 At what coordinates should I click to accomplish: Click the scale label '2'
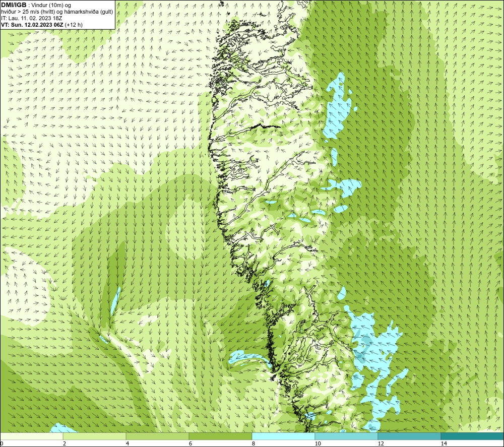(x=65, y=443)
